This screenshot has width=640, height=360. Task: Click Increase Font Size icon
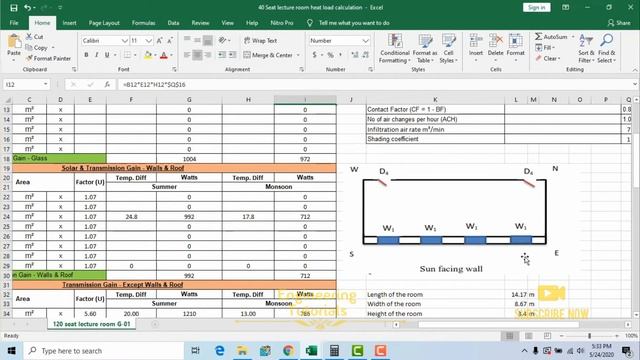pos(160,40)
